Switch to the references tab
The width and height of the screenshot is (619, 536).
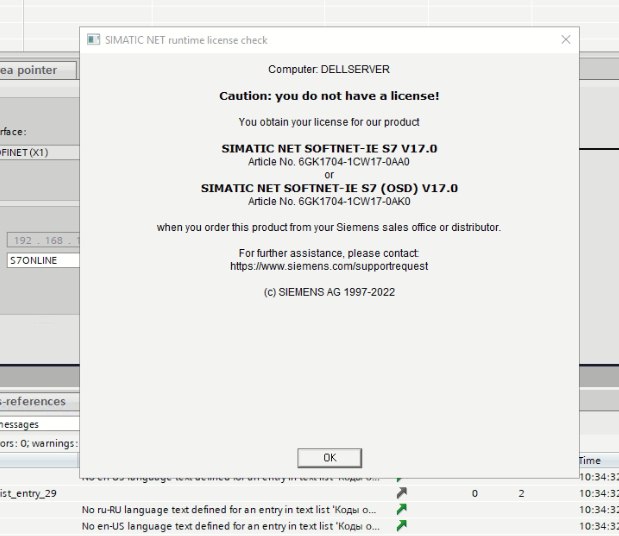point(39,401)
